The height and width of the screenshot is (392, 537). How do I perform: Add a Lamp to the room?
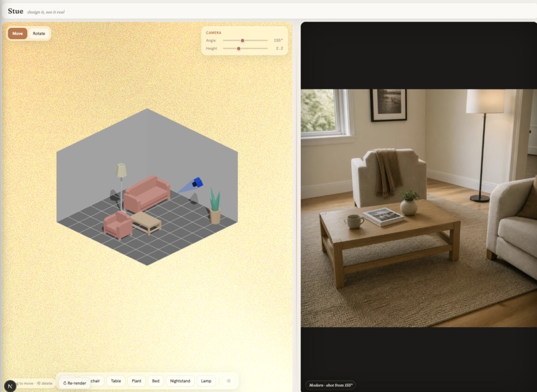[x=206, y=380]
